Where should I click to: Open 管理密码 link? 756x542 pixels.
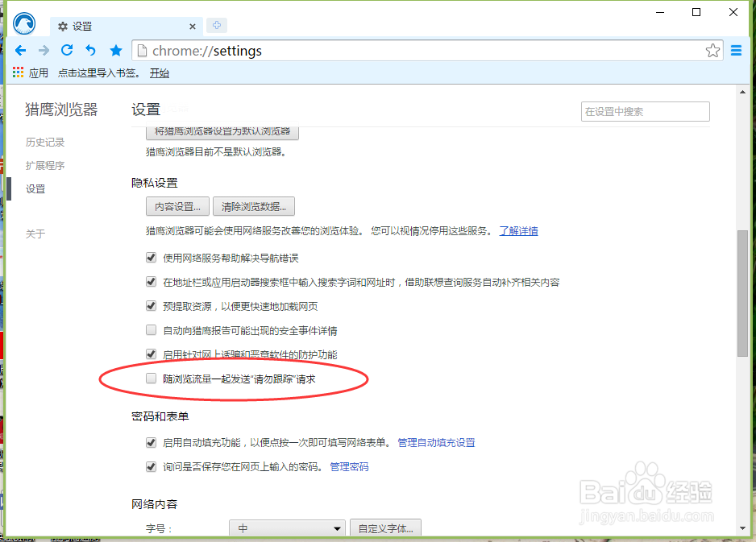click(x=349, y=467)
